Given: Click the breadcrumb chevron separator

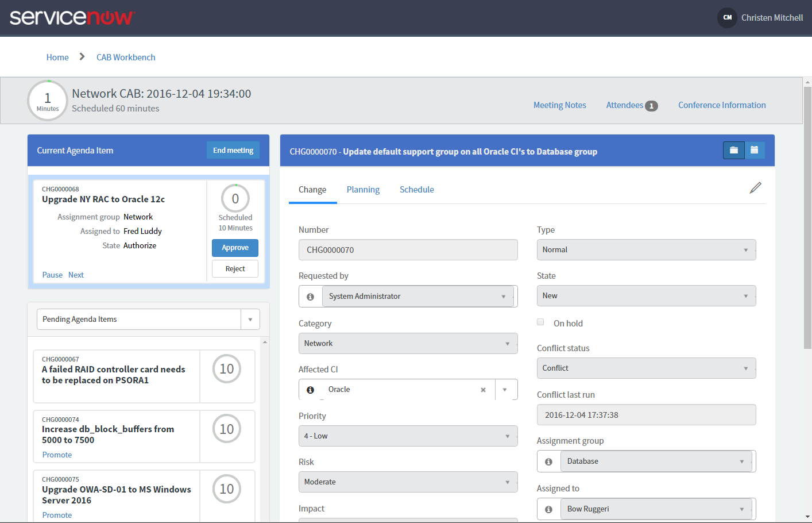Looking at the screenshot, I should coord(82,56).
